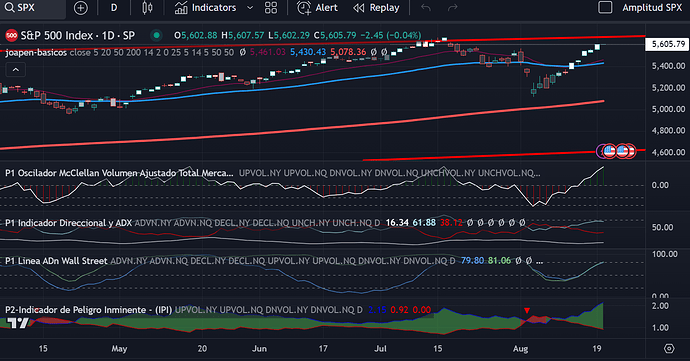The image size is (690, 361).
Task: Click the ADX value 16.34
Action: pyautogui.click(x=397, y=223)
